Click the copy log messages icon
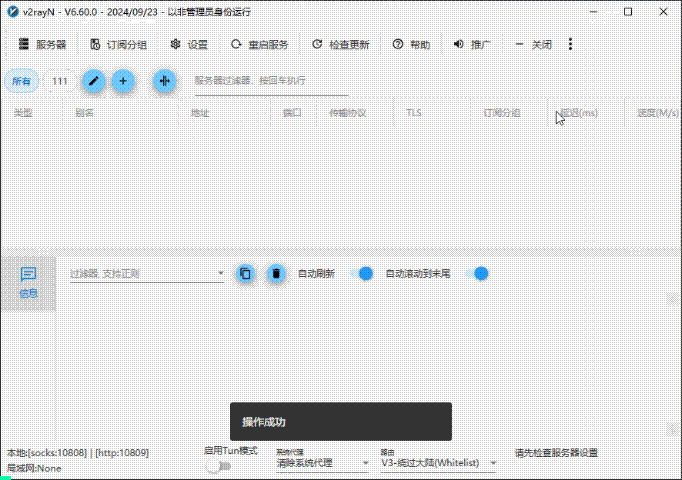 pos(245,273)
